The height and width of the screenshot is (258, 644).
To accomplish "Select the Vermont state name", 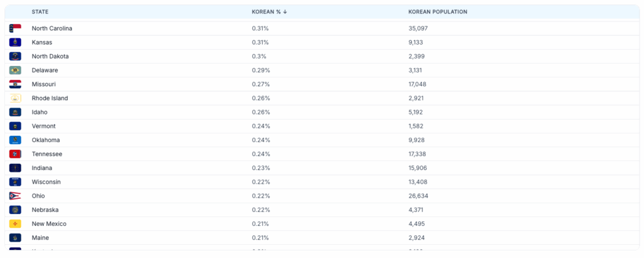I will click(43, 126).
